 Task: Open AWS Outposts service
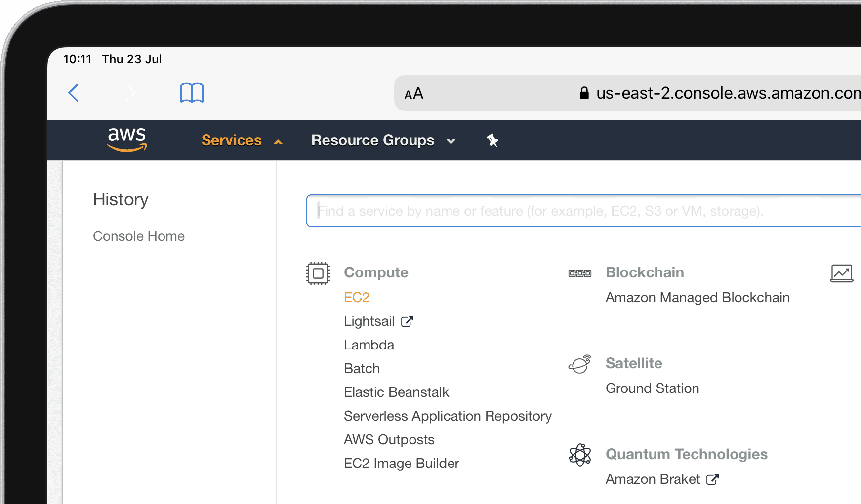[389, 440]
